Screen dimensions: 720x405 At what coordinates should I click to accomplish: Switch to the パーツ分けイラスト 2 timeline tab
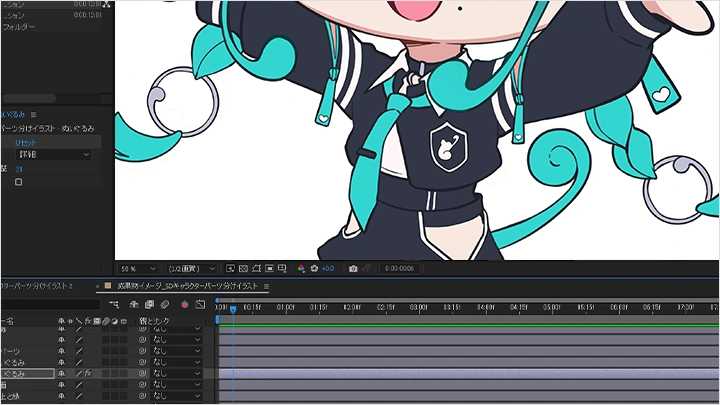click(37, 286)
